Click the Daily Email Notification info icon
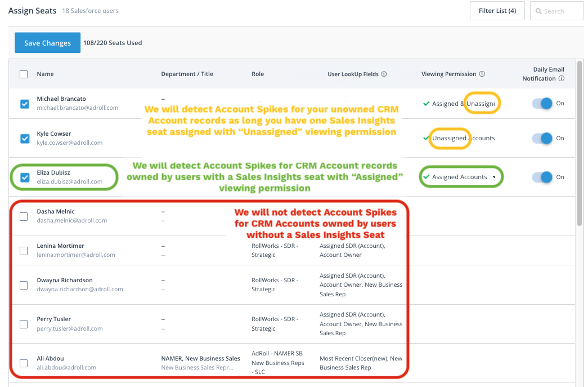The height and width of the screenshot is (387, 588). coord(561,79)
